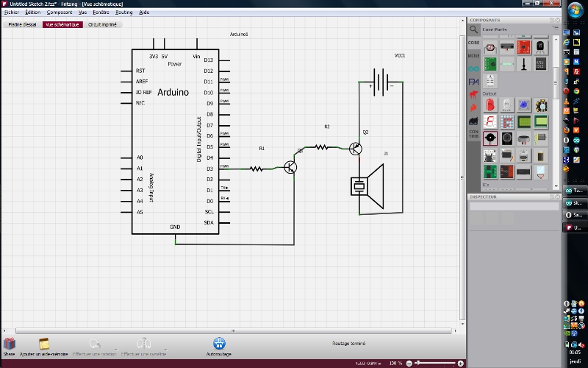
Task: Pick the red LED part
Action: coord(490,105)
